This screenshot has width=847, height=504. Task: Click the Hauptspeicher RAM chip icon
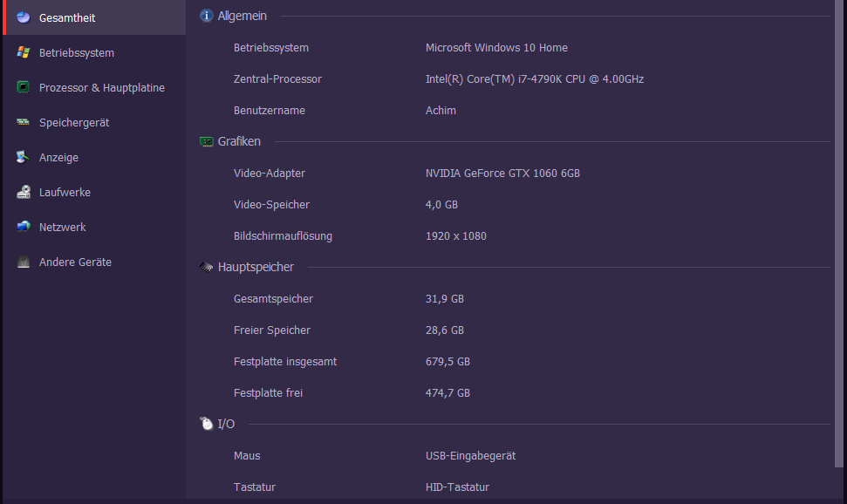tap(207, 267)
